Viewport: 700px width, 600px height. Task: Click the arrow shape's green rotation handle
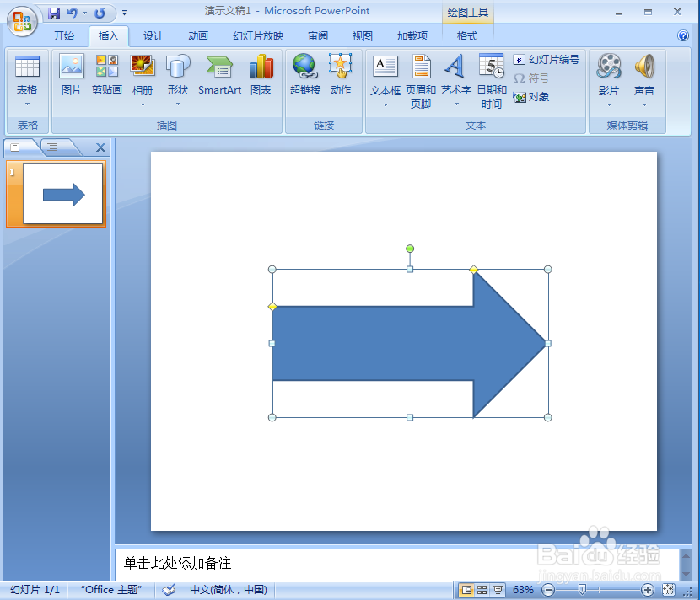(x=410, y=249)
